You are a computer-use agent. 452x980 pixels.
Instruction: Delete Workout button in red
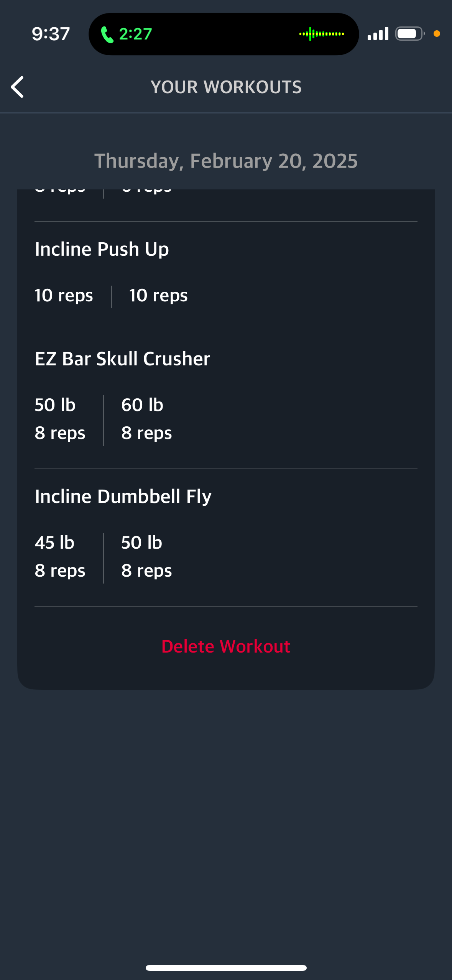coord(226,646)
